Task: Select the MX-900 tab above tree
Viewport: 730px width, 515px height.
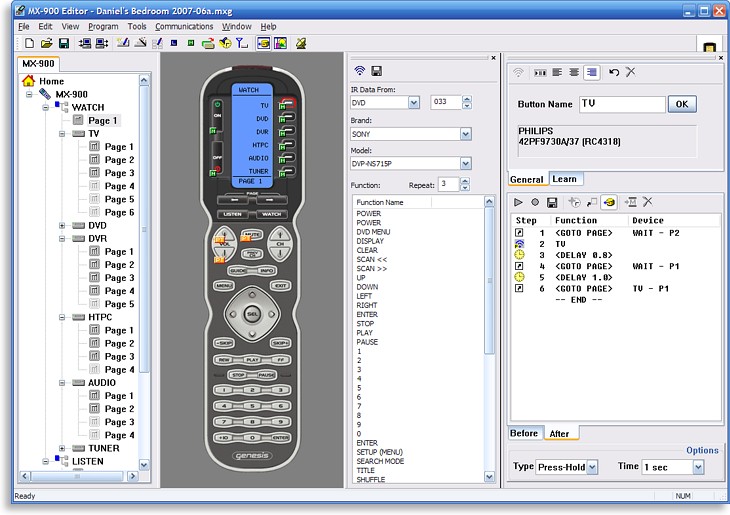Action: [x=39, y=64]
